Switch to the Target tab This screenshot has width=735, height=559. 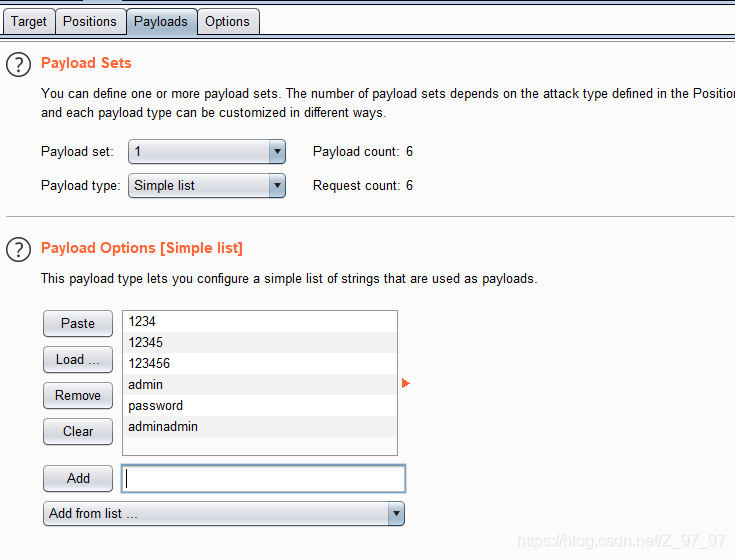[x=29, y=22]
